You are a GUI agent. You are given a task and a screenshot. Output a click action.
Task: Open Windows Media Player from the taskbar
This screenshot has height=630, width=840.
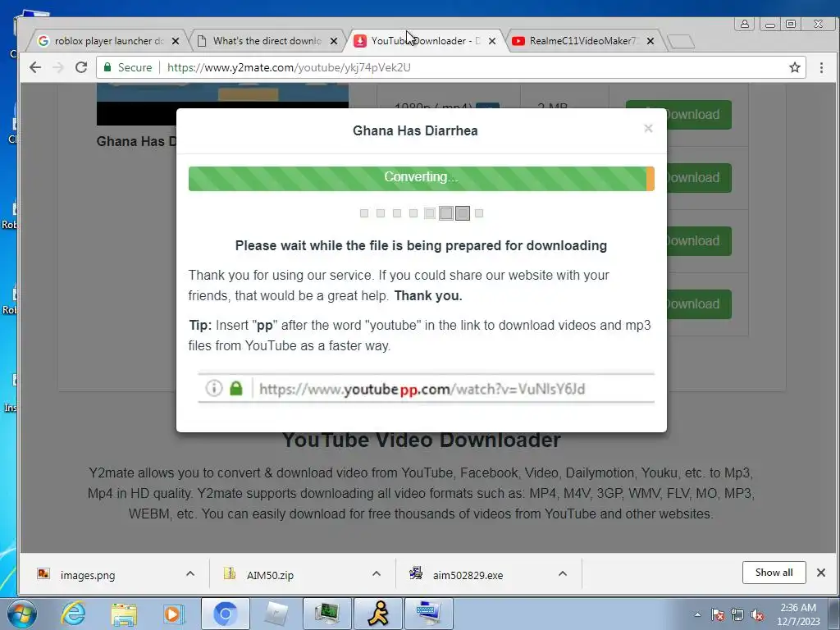click(174, 614)
